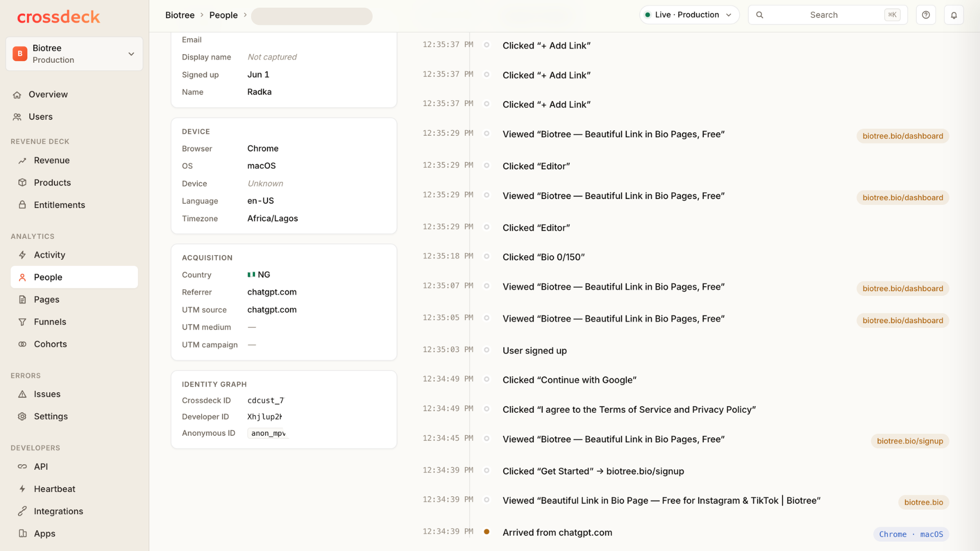Select the Terms of Service agreement event
The width and height of the screenshot is (980, 551).
click(629, 410)
